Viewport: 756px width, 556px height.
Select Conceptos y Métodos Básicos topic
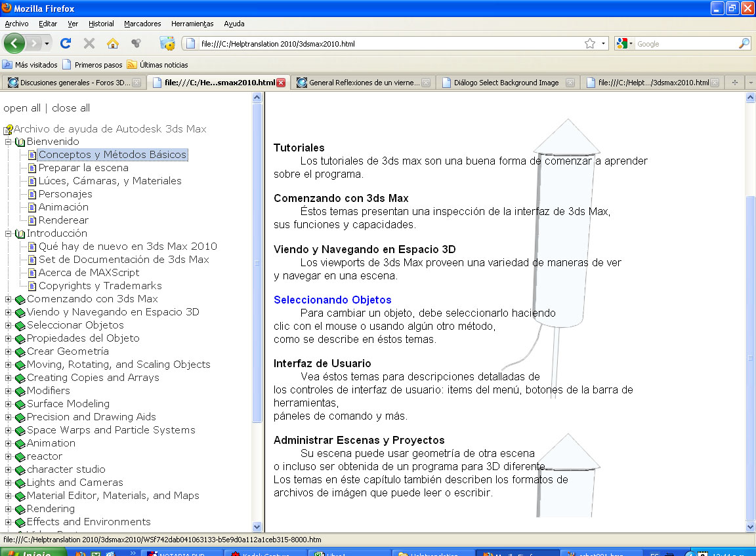pyautogui.click(x=112, y=155)
